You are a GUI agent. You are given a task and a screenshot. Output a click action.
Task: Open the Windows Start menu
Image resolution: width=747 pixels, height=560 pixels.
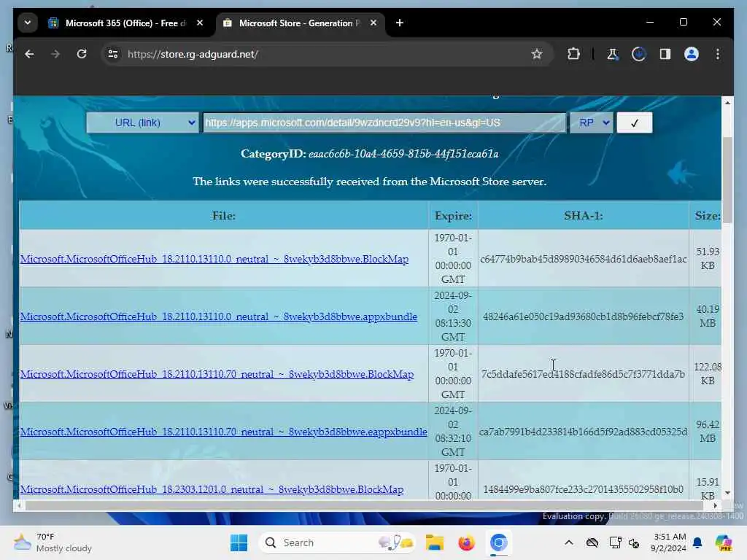pos(239,542)
